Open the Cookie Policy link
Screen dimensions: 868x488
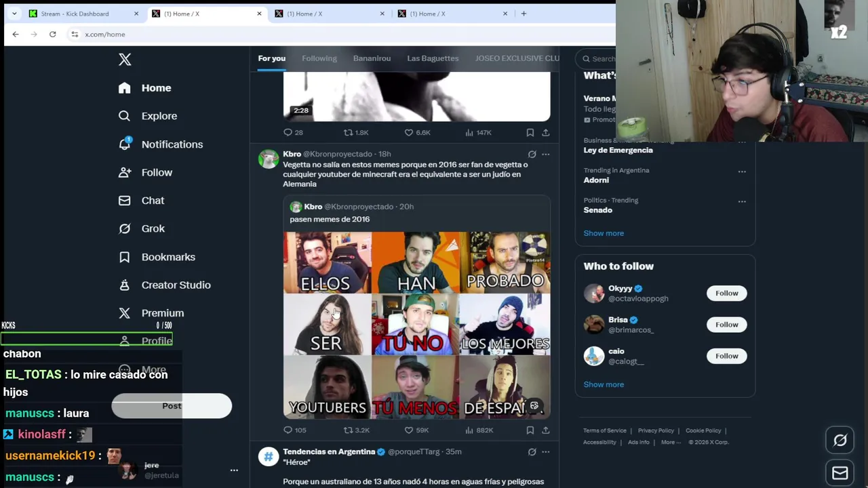703,431
